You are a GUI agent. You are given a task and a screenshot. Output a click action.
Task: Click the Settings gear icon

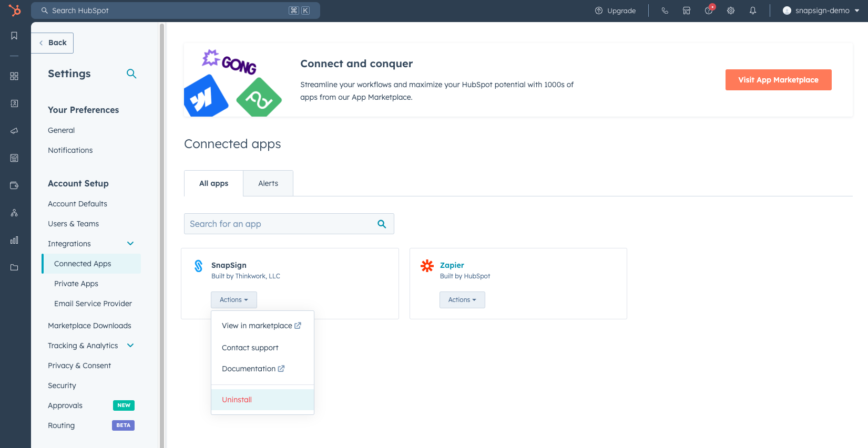click(731, 11)
